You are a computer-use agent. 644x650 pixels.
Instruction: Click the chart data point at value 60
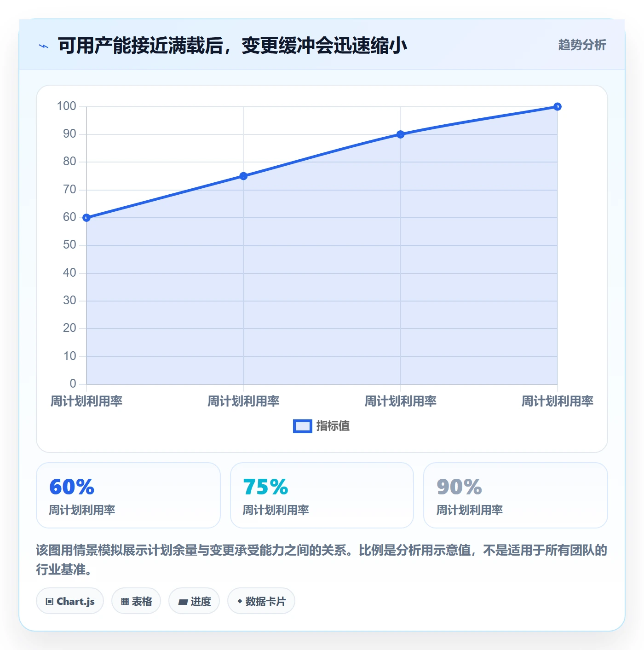86,218
